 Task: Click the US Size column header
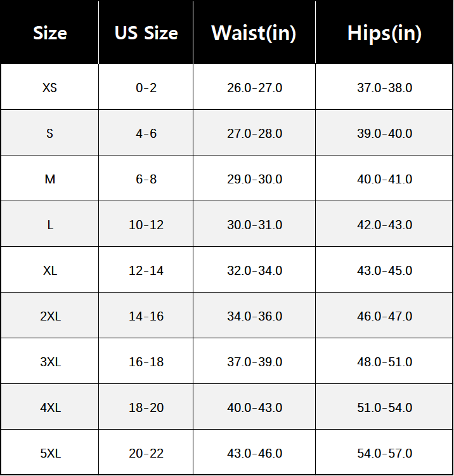coord(146,33)
